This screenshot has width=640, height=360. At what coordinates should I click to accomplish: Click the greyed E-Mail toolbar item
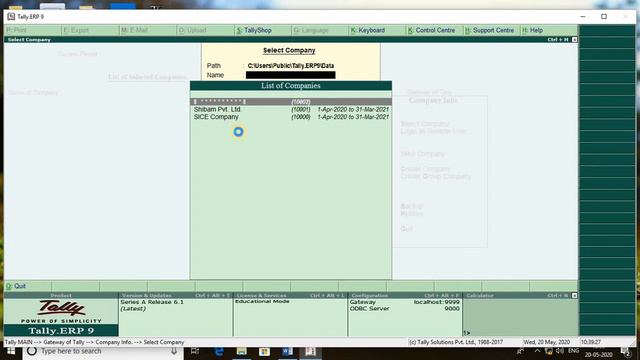click(x=134, y=30)
